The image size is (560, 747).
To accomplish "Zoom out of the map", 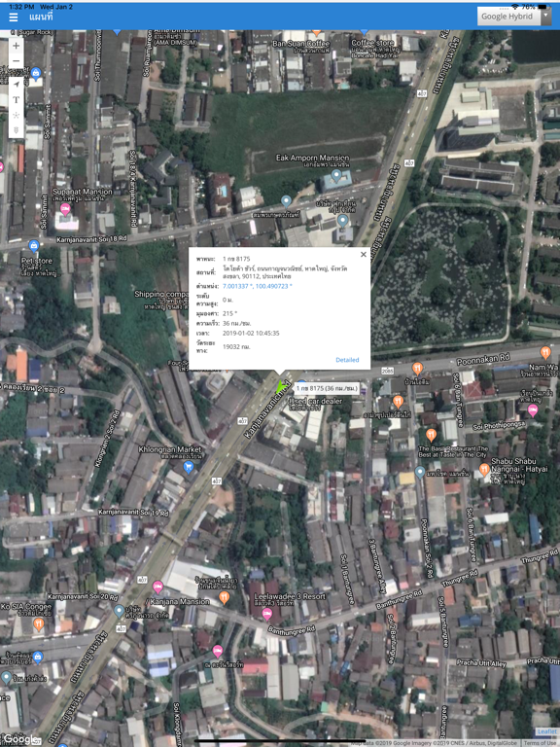I will pos(17,61).
